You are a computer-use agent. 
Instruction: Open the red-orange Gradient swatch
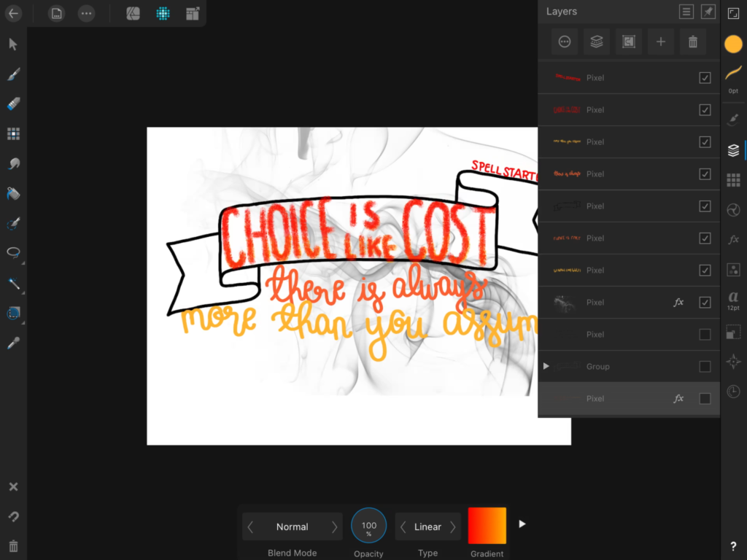point(487,526)
